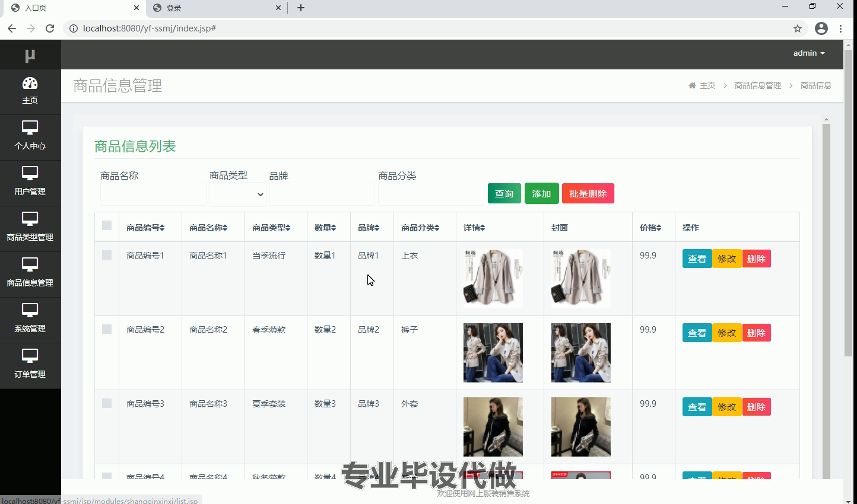Click the browser address bar URL

[150, 28]
